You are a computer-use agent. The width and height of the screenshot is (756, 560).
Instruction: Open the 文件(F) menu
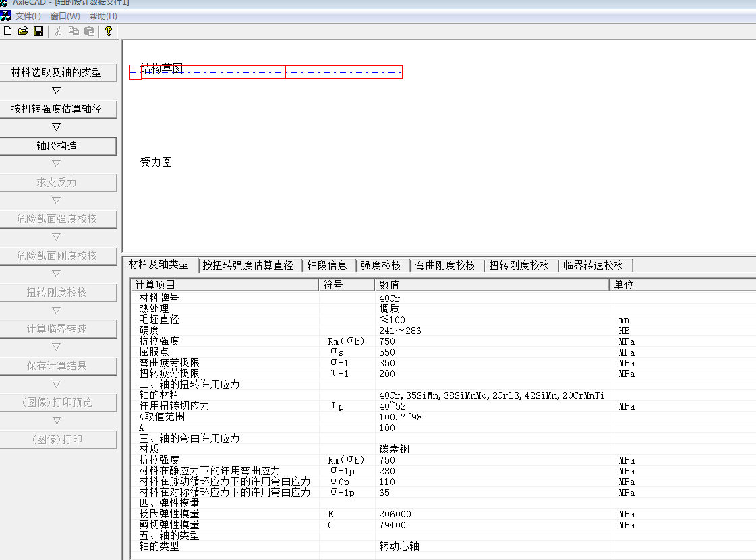click(x=28, y=16)
